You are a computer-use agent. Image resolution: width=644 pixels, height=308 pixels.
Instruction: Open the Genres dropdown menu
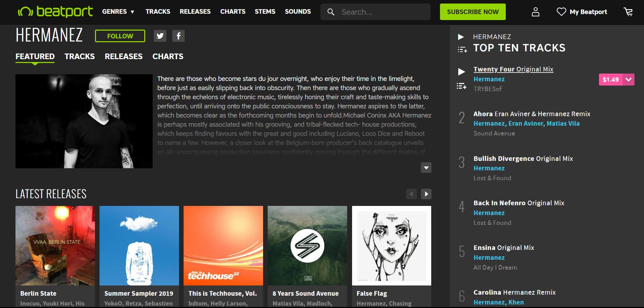pos(118,12)
